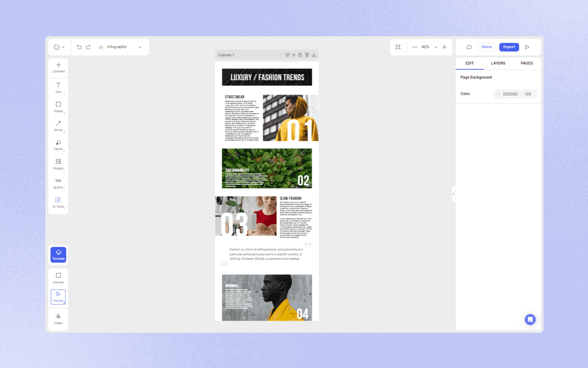588x368 pixels.
Task: Select the Pencil tool
Action: pyautogui.click(x=58, y=145)
